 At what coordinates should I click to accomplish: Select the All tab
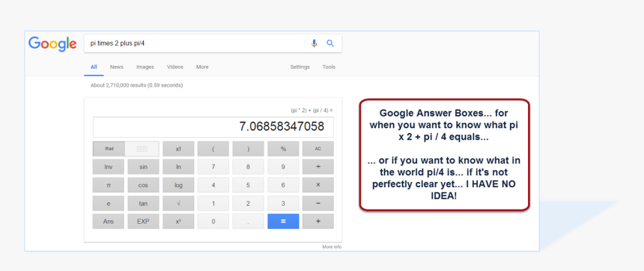click(94, 67)
